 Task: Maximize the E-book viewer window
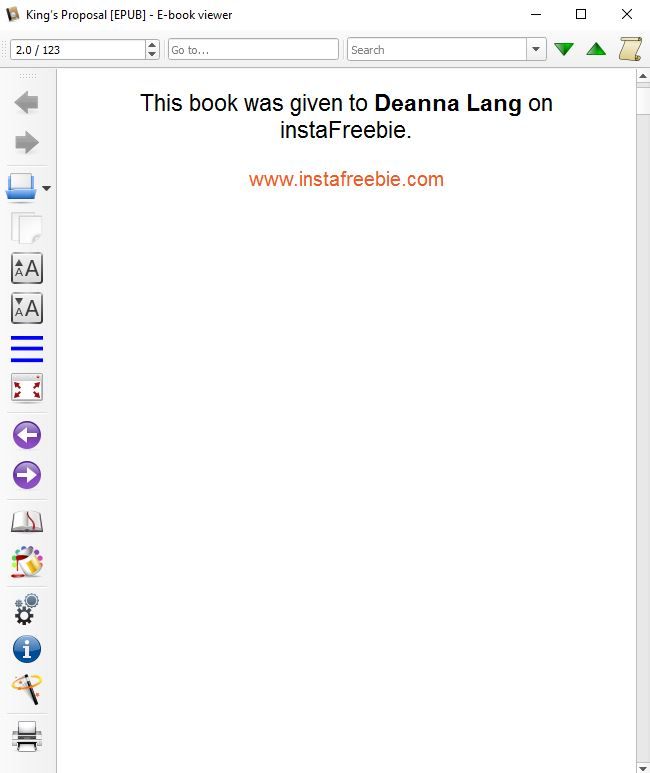[x=581, y=14]
